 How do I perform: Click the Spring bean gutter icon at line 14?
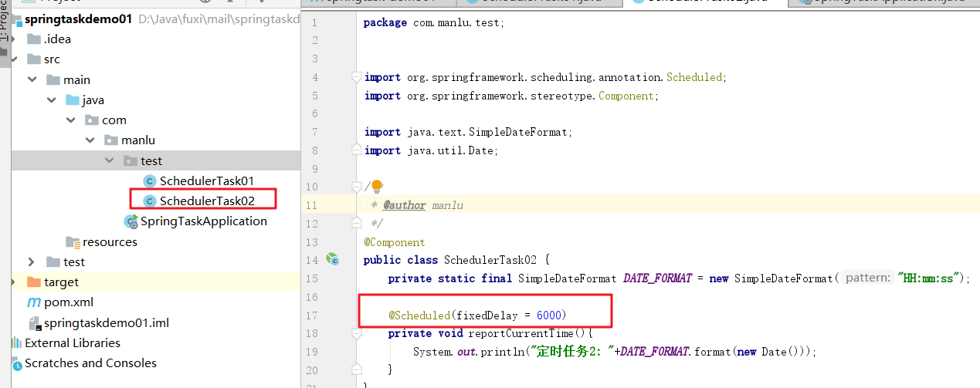332,260
